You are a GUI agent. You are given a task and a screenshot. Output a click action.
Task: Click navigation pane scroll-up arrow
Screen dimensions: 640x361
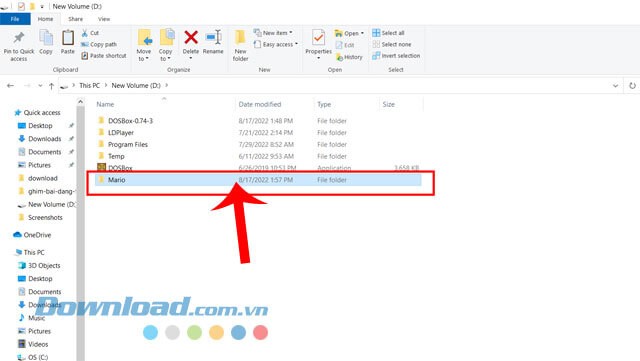(80, 102)
